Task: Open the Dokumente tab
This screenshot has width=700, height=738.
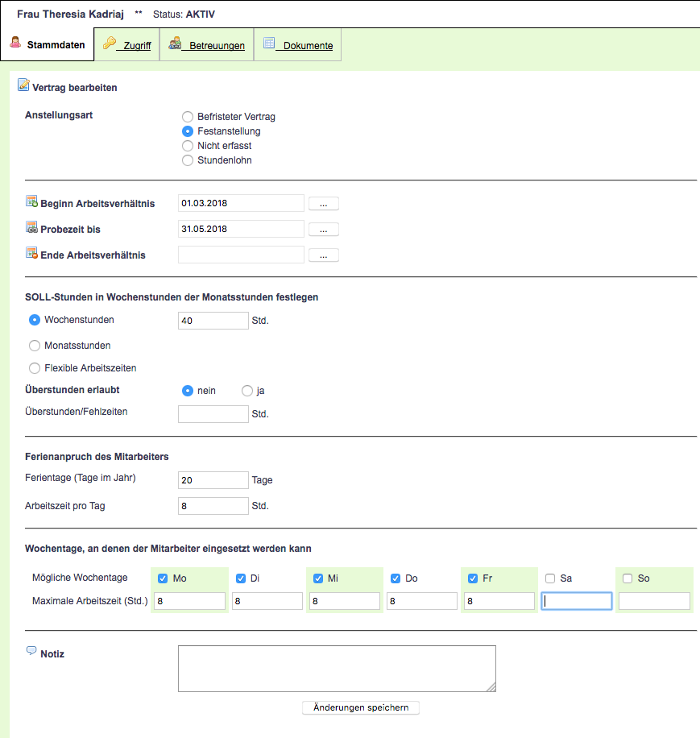Action: click(x=298, y=45)
